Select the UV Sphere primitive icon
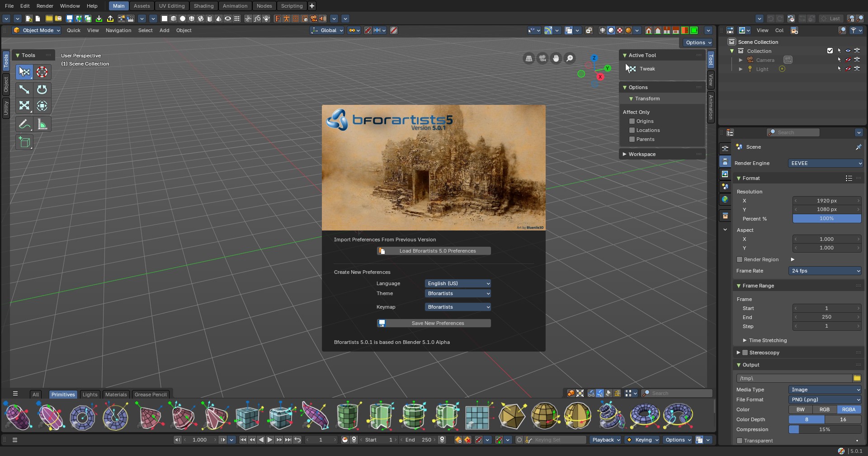Screen dimensions: 868x456 click(545, 416)
